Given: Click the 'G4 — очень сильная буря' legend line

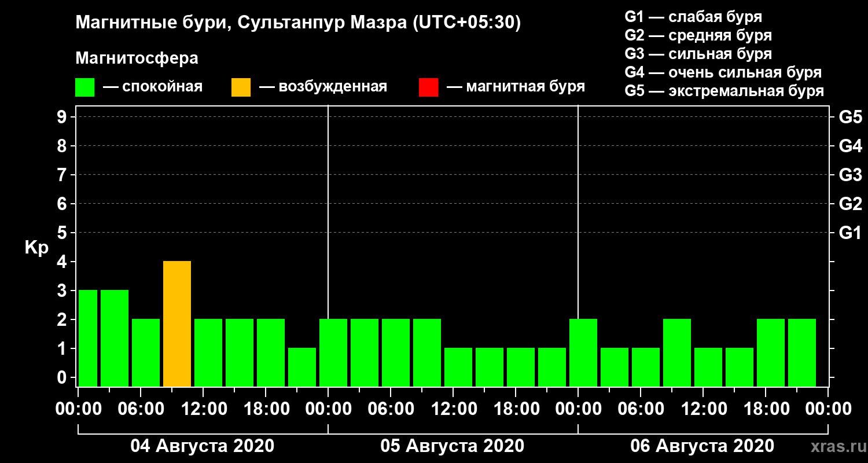Looking at the screenshot, I should tap(723, 72).
